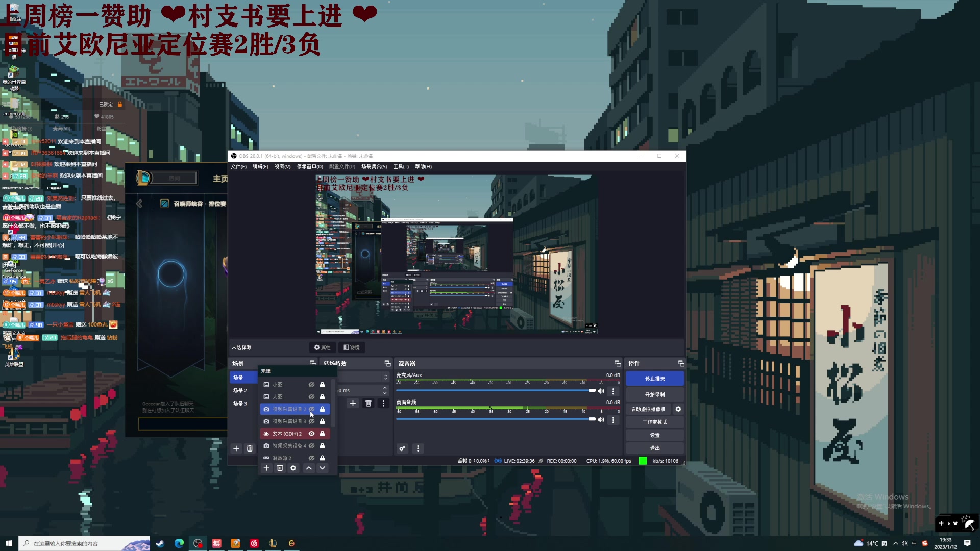
Task: Mute the 麦克风/Aux speaker icon
Action: click(601, 391)
